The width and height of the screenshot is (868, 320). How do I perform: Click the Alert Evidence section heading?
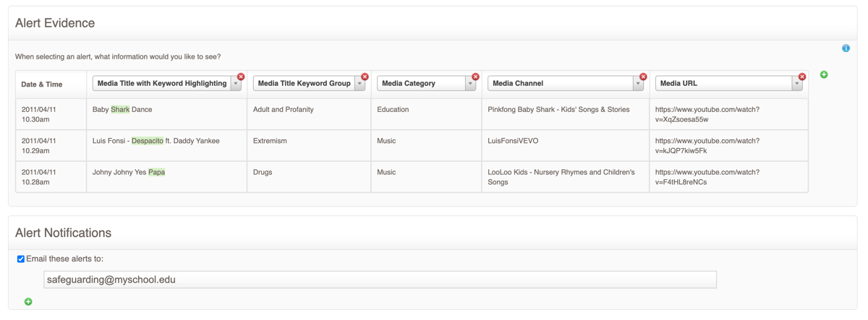tap(55, 23)
